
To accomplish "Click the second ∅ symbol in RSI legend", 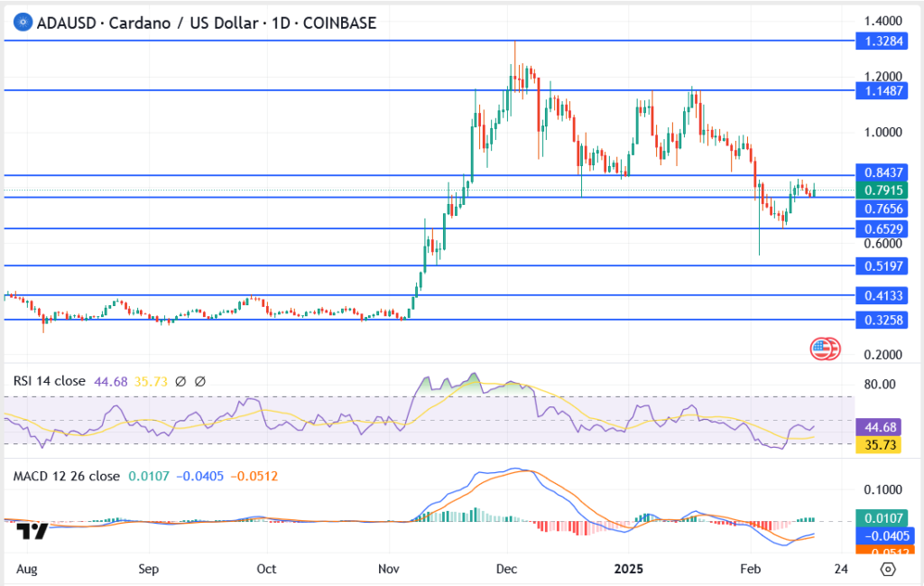I will coord(200,382).
